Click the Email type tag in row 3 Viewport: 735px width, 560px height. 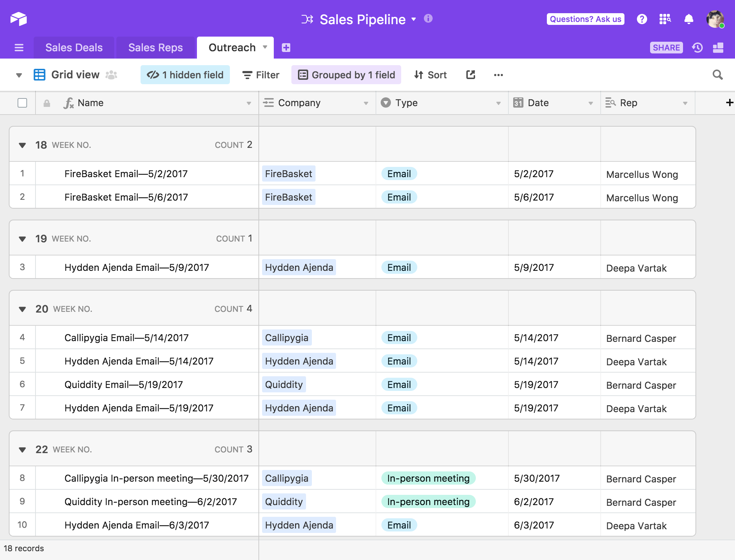tap(399, 267)
